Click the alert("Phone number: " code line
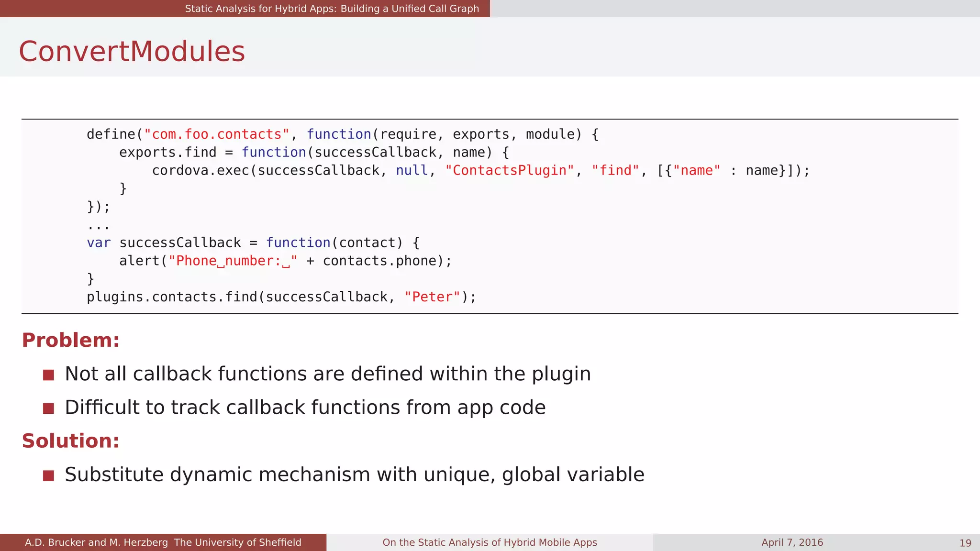 tap(285, 261)
